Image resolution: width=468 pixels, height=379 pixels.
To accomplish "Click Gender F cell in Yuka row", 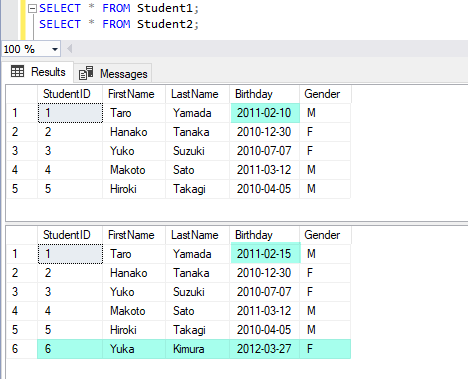I will pyautogui.click(x=325, y=349).
